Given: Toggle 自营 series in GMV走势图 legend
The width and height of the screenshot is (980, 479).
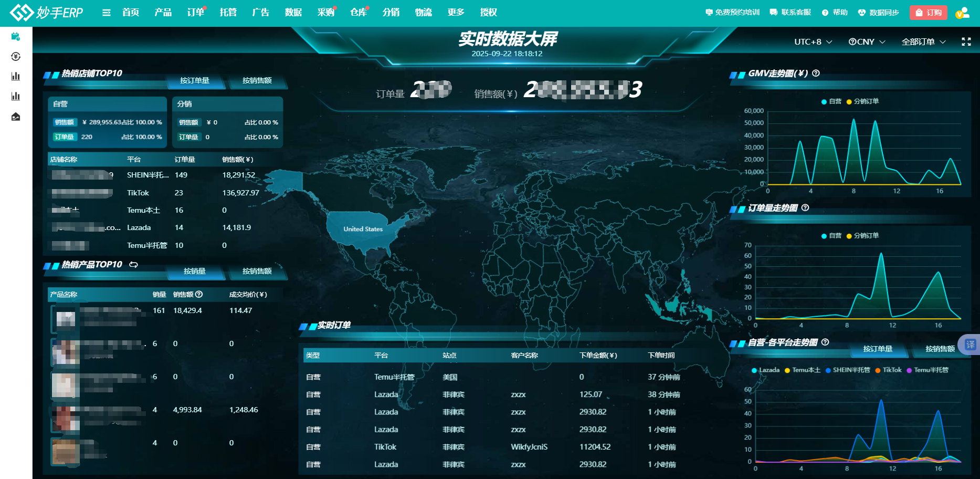Looking at the screenshot, I should (831, 101).
